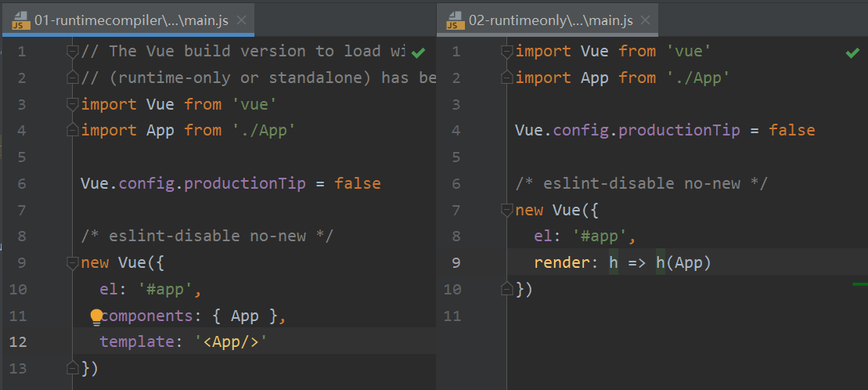This screenshot has height=390, width=868.
Task: Collapse the new Vue block at left line 9
Action: coord(73,263)
